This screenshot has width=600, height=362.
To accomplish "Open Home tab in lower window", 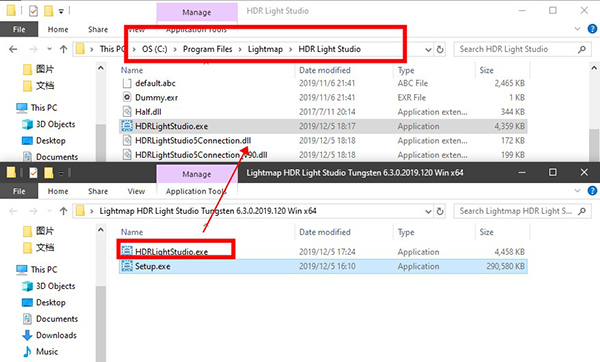I will [58, 191].
